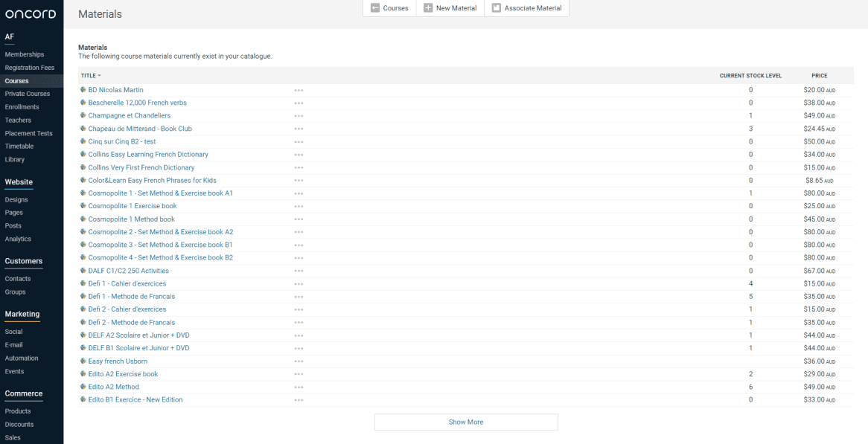The height and width of the screenshot is (444, 868).
Task: Click the Current Stock Level column header
Action: [x=750, y=76]
